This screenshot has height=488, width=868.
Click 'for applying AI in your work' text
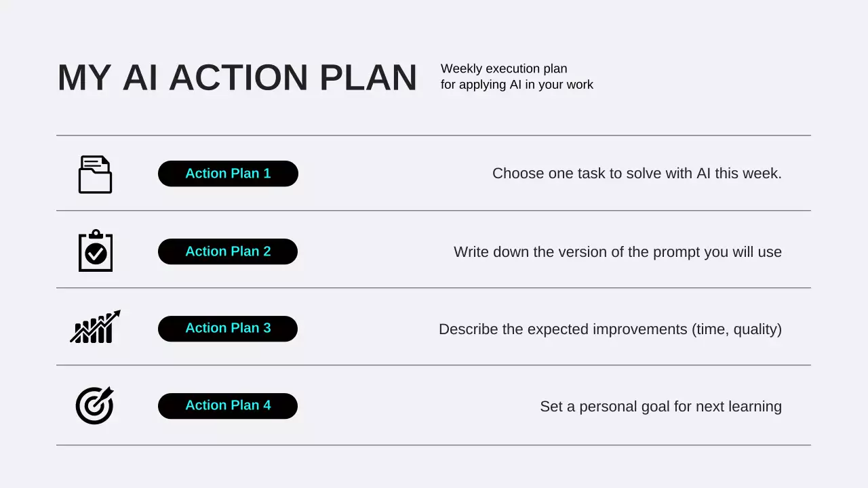tap(517, 85)
